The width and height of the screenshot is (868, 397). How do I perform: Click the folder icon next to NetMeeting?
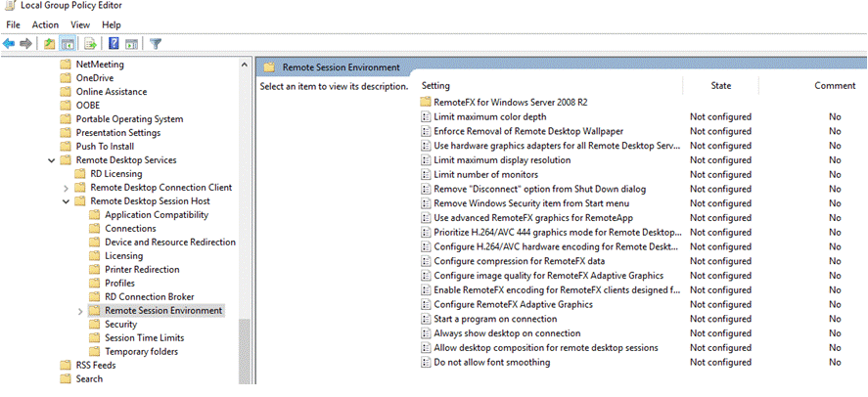tap(66, 65)
